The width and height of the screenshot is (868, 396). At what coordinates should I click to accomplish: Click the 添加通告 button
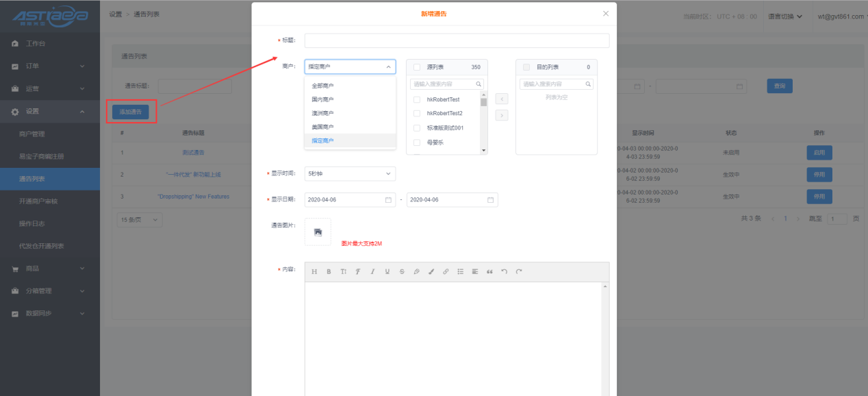click(131, 112)
